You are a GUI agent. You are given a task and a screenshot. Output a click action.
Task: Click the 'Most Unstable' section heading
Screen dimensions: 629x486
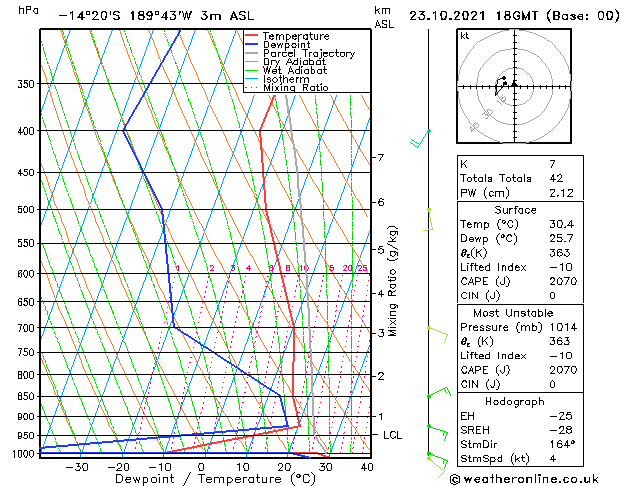pyautogui.click(x=515, y=313)
